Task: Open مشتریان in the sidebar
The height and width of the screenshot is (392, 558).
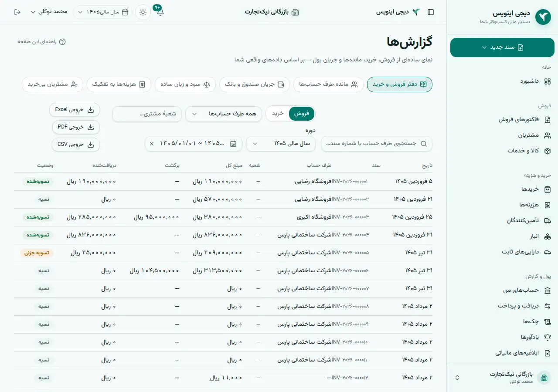Action: tap(502, 135)
